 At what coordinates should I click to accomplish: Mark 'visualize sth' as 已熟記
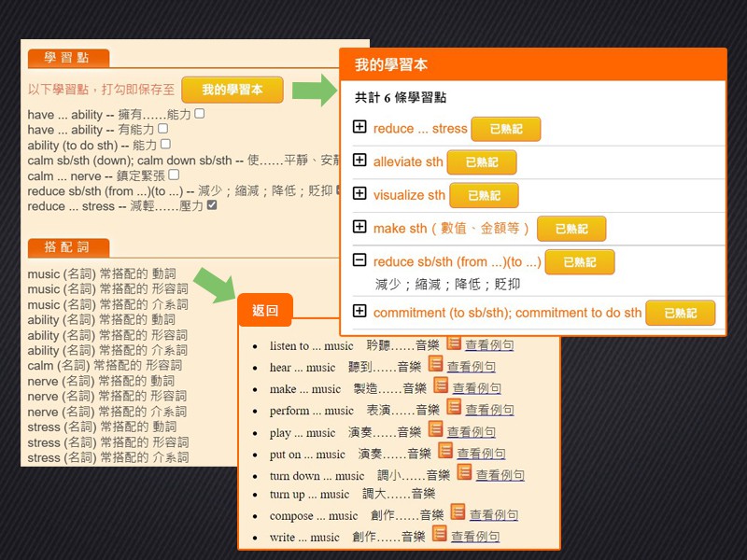coord(484,195)
